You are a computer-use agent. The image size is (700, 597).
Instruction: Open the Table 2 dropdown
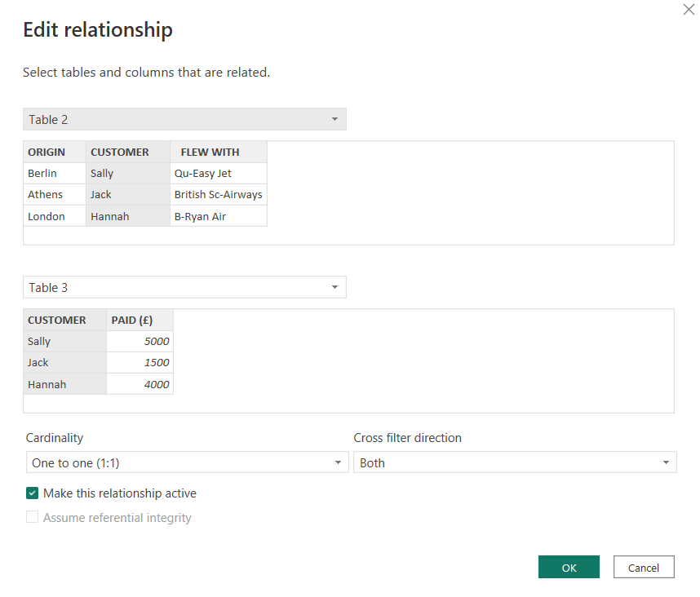(184, 119)
